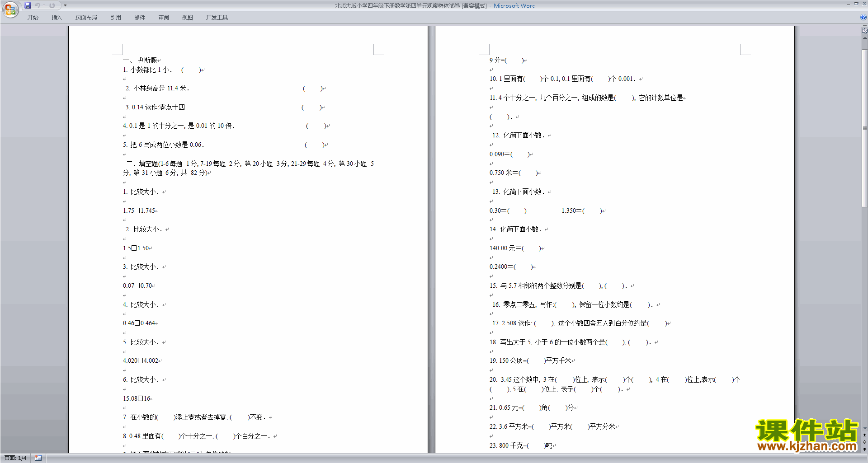The height and width of the screenshot is (463, 868).
Task: Click the split-window handle above the scrollbar
Action: point(864,26)
